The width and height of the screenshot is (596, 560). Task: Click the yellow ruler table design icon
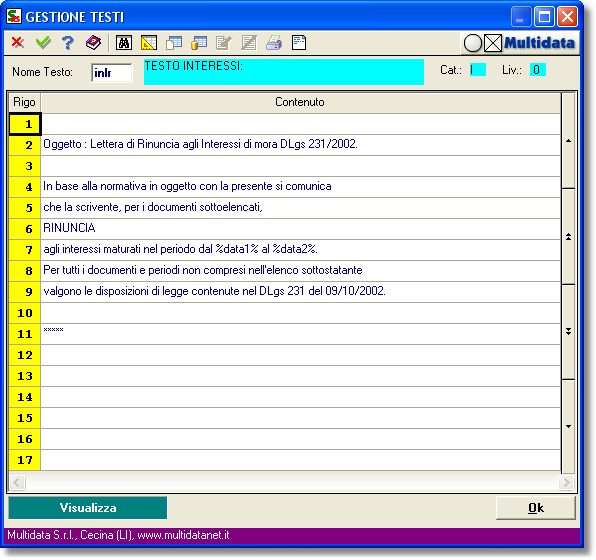pyautogui.click(x=149, y=43)
